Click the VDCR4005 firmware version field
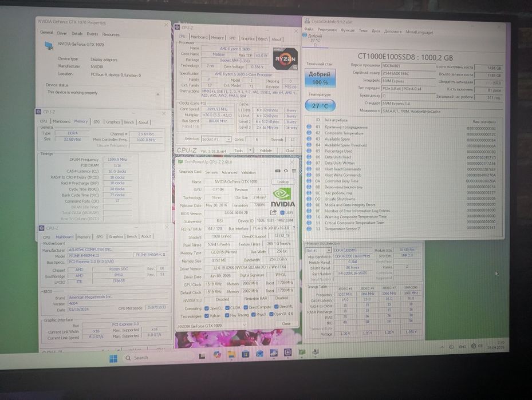532x400 pixels. click(x=408, y=65)
